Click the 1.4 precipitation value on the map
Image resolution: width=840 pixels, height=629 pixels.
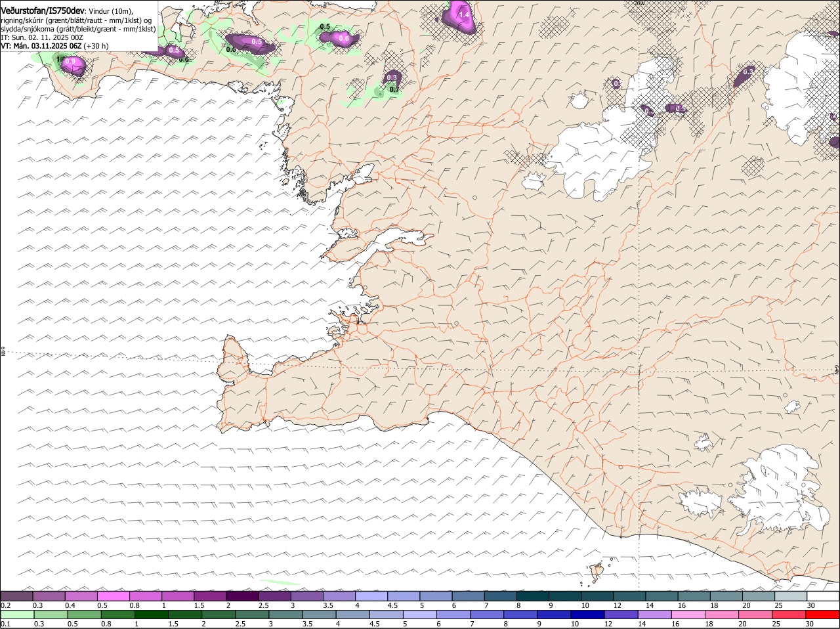click(x=464, y=14)
